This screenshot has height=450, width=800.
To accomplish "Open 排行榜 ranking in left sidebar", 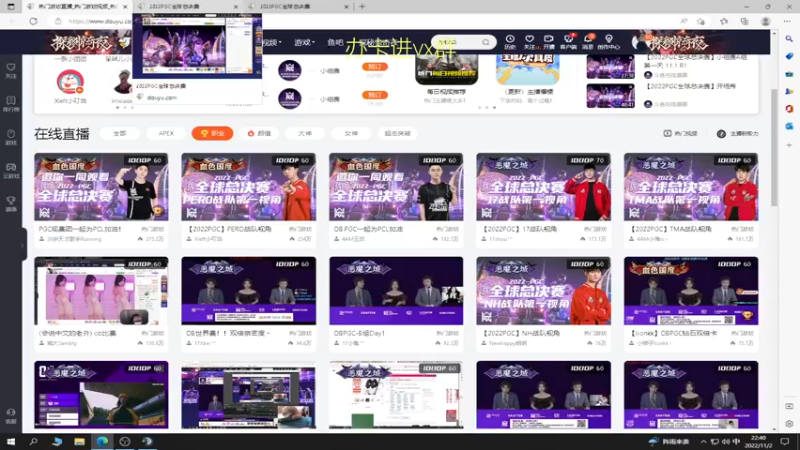I will 11,104.
